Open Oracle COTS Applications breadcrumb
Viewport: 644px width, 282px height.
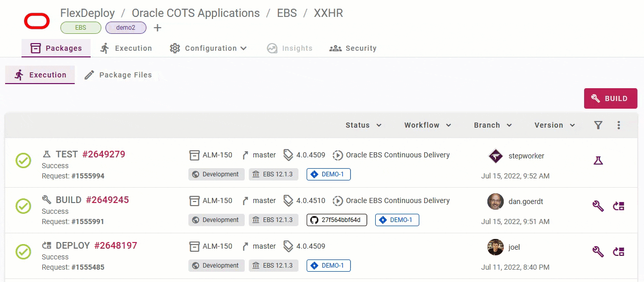pyautogui.click(x=196, y=13)
